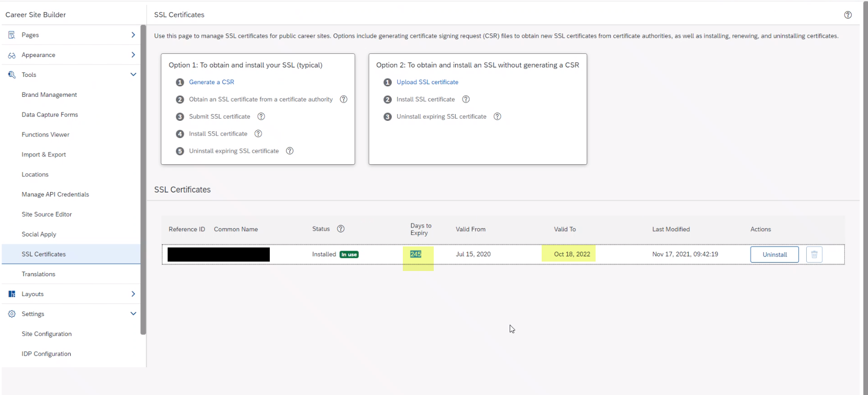Click the Upload SSL certificate link

click(427, 82)
